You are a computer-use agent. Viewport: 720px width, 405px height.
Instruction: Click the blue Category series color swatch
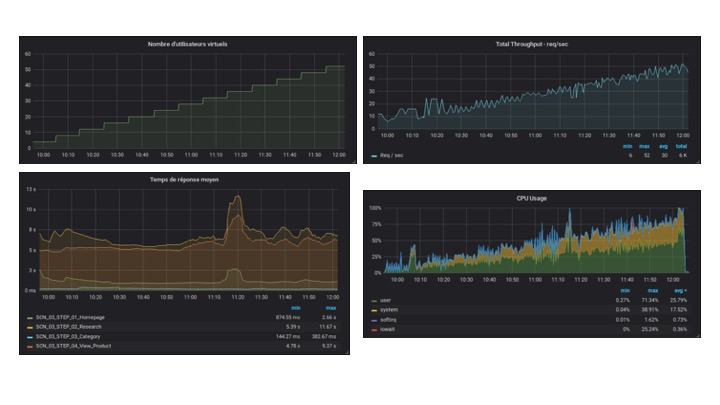click(x=30, y=337)
